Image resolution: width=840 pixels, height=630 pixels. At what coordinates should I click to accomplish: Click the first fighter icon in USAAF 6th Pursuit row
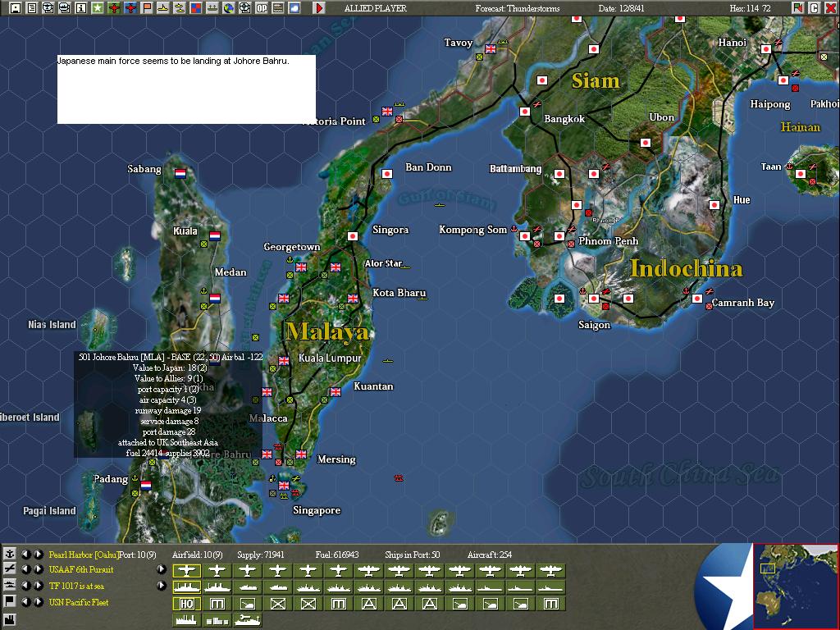click(186, 569)
